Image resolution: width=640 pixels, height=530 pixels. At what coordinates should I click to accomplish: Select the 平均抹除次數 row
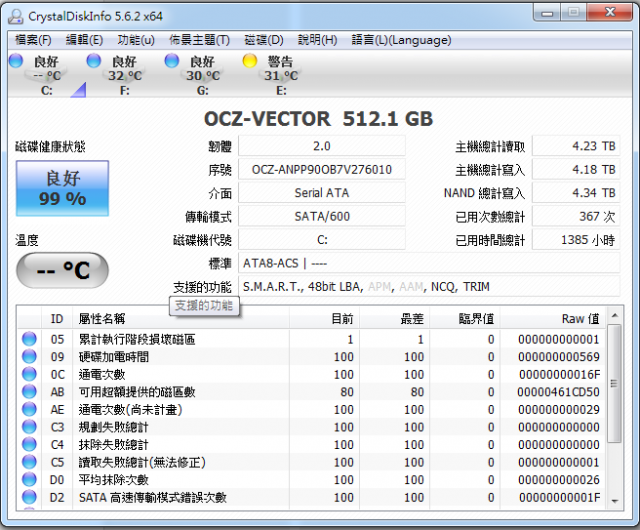pyautogui.click(x=312, y=479)
